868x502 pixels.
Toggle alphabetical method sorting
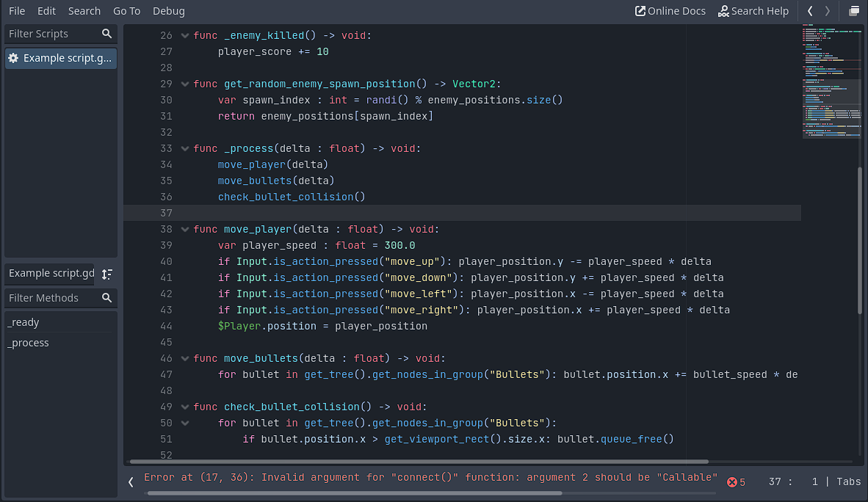[107, 273]
